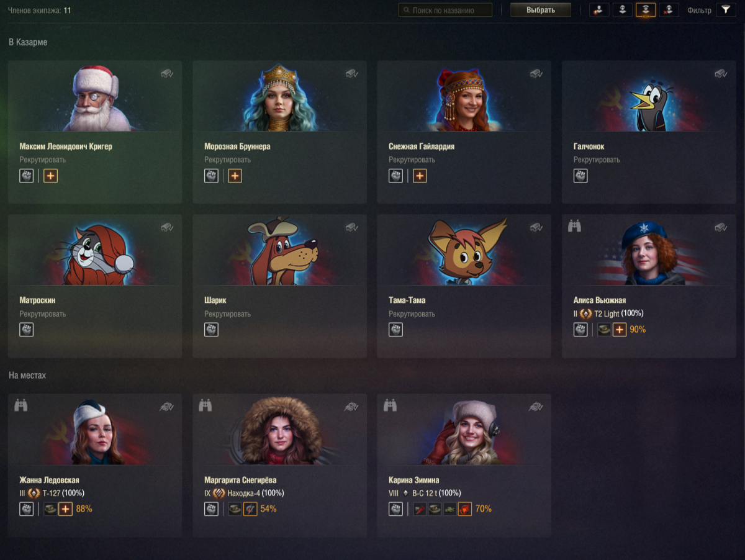Screen dimensions: 745x560
Task: Toggle the highlighted officer crew filter
Action: click(x=646, y=10)
